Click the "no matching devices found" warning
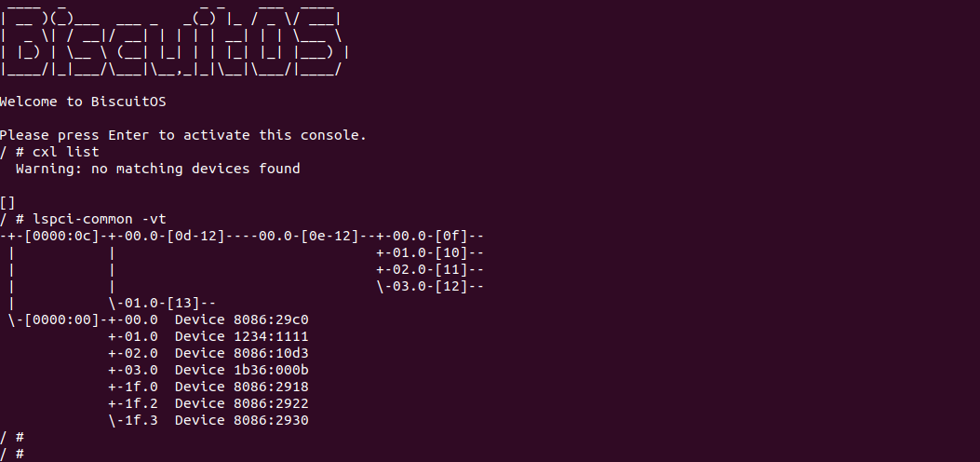980x462 pixels. tap(157, 169)
